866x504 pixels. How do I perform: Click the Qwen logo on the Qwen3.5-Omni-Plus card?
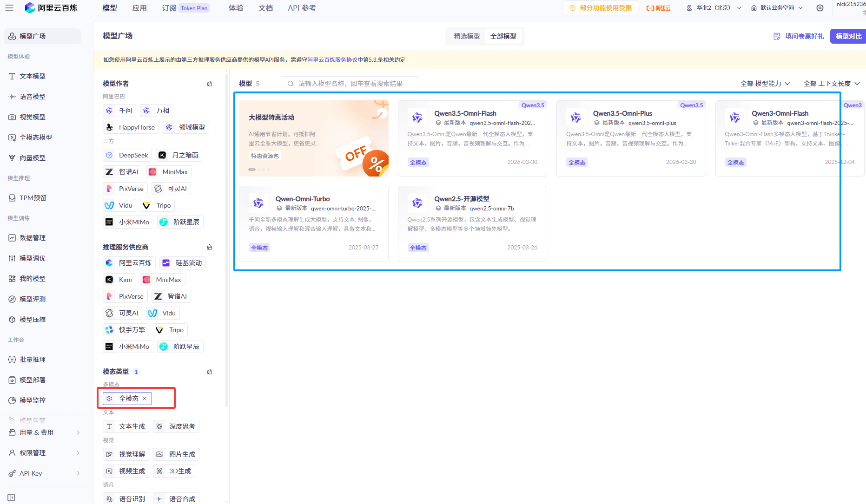(x=575, y=118)
